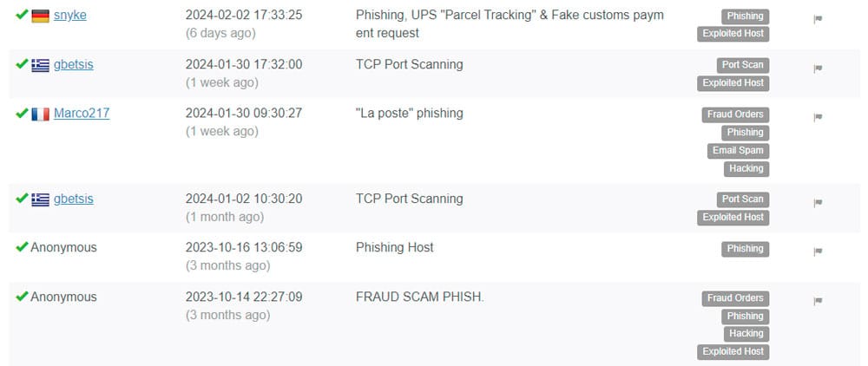Viewport: 868px width, 366px height.
Task: Open Marco217 reporter profile link
Action: click(x=82, y=114)
